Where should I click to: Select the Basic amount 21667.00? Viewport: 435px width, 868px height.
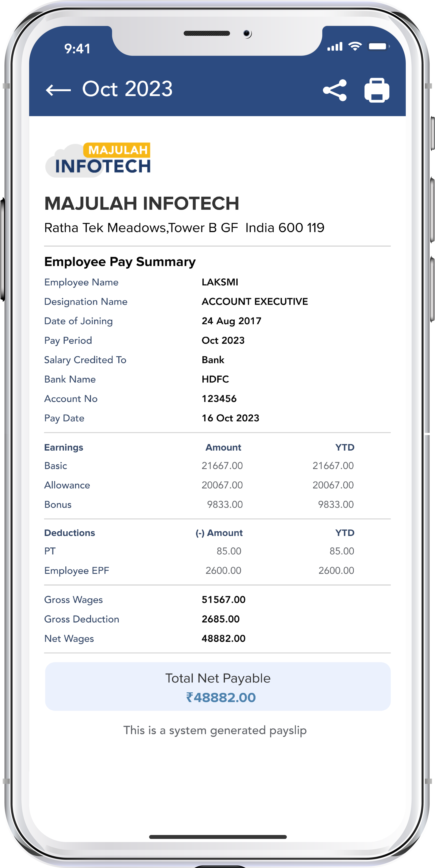pyautogui.click(x=222, y=466)
